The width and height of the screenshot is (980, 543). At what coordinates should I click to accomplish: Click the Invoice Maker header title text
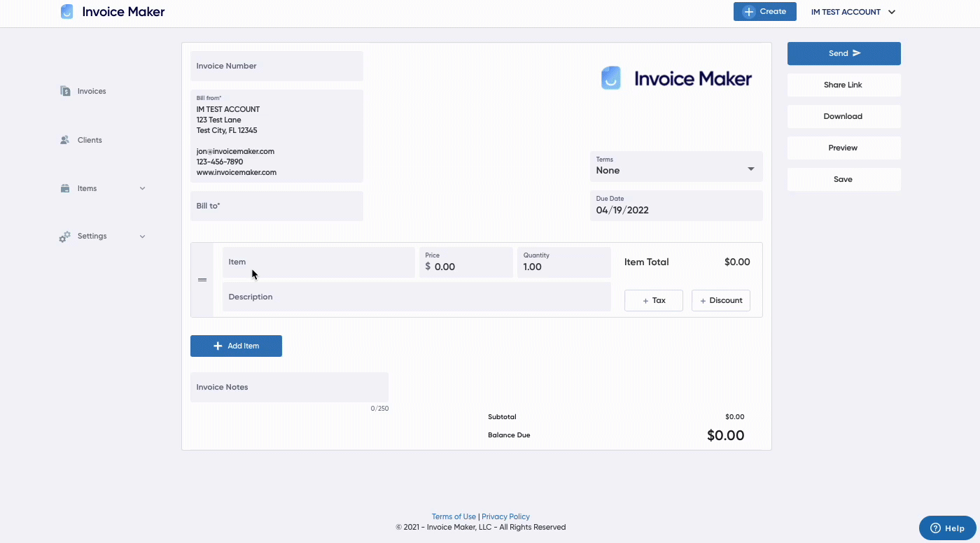pos(124,12)
